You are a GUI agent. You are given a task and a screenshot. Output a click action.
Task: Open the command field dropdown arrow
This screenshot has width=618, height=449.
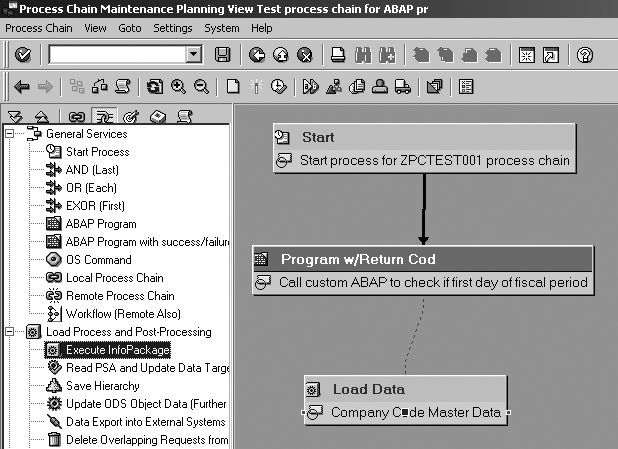coord(194,54)
